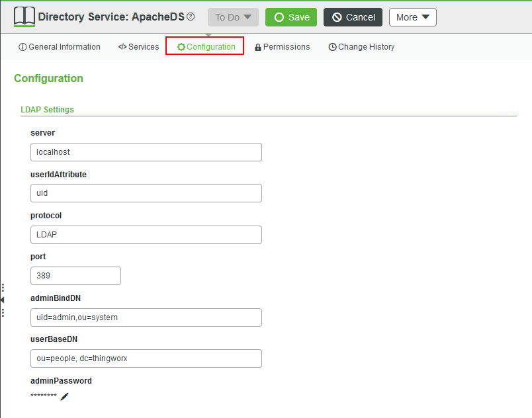
Task: Click the pencil icon to edit adminPassword
Action: click(x=64, y=397)
